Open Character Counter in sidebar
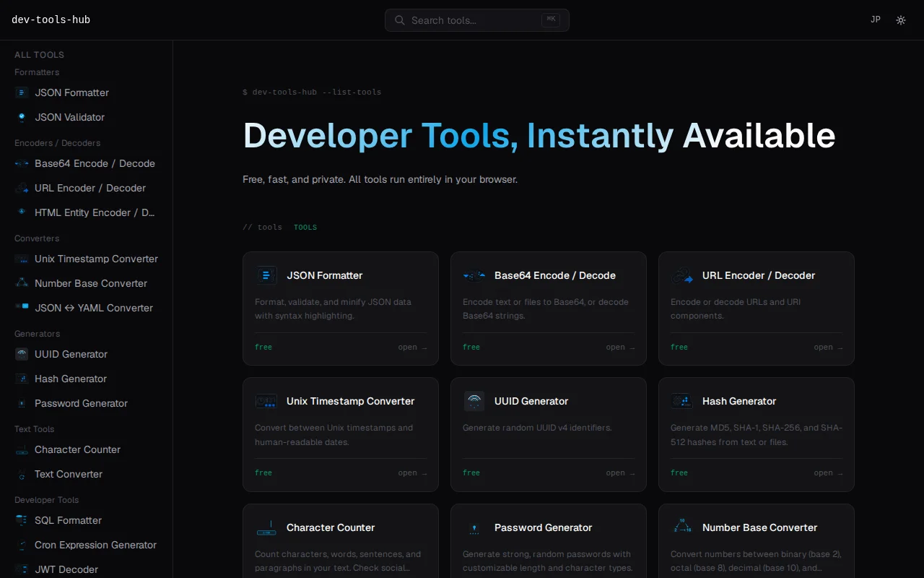Screen dimensions: 924x578 86,449
